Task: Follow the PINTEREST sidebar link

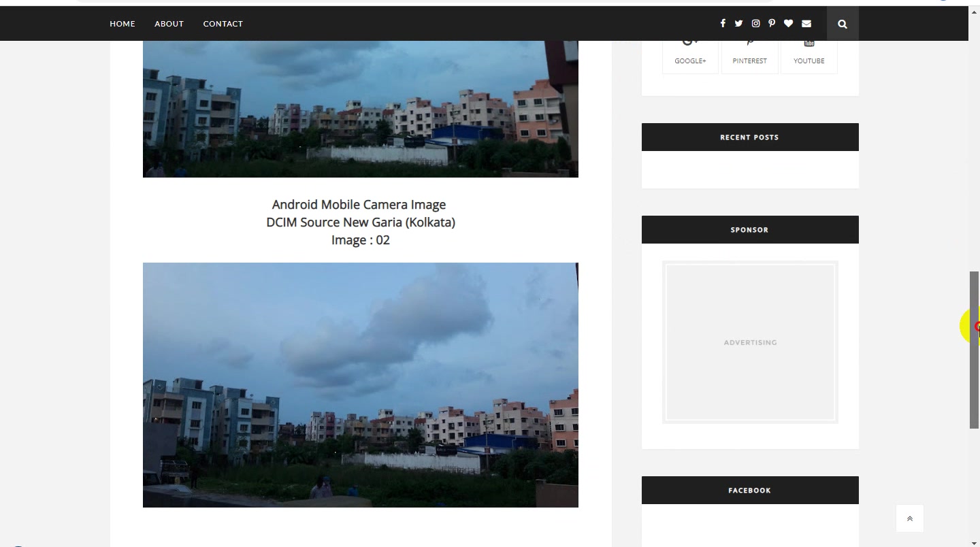Action: tap(749, 56)
